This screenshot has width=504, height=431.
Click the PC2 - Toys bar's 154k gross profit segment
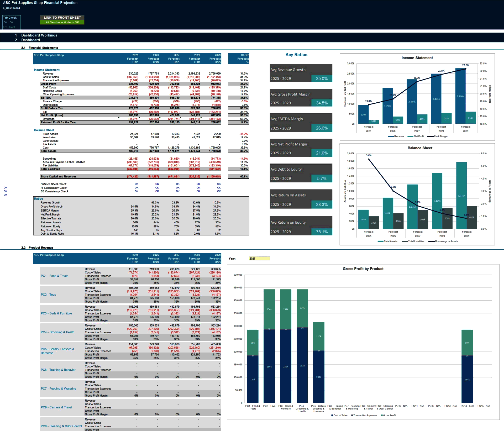click(269, 309)
